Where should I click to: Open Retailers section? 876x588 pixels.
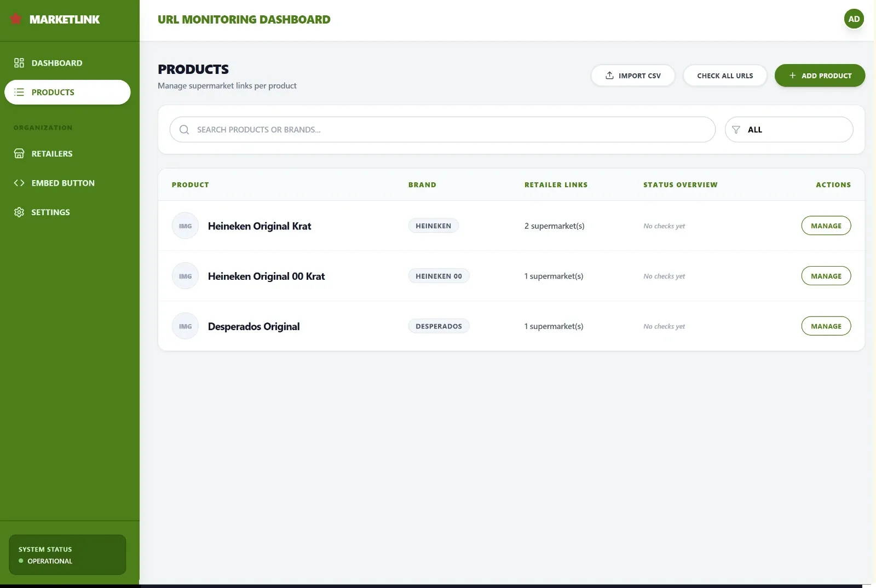click(67, 154)
